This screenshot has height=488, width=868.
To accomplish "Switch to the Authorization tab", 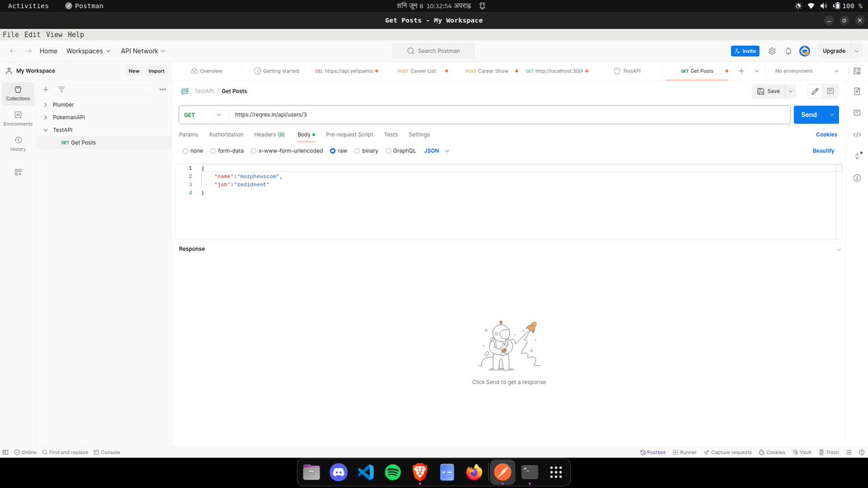I will tap(226, 134).
